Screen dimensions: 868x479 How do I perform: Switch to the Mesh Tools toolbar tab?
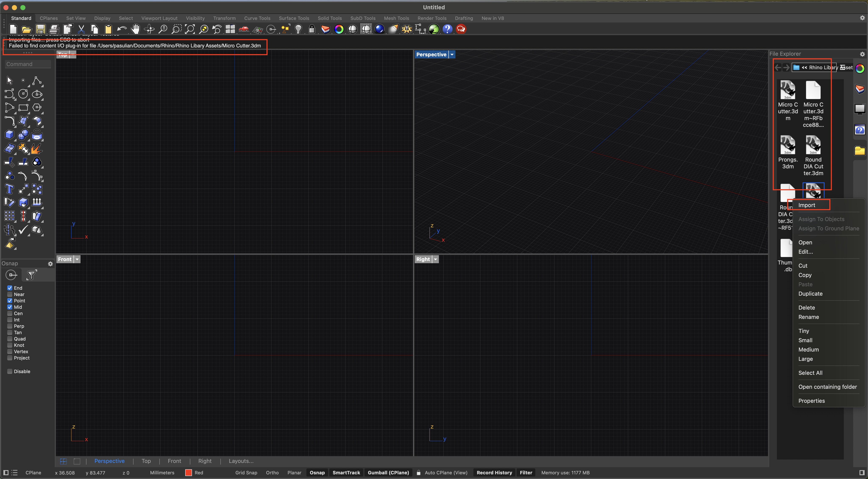(396, 18)
